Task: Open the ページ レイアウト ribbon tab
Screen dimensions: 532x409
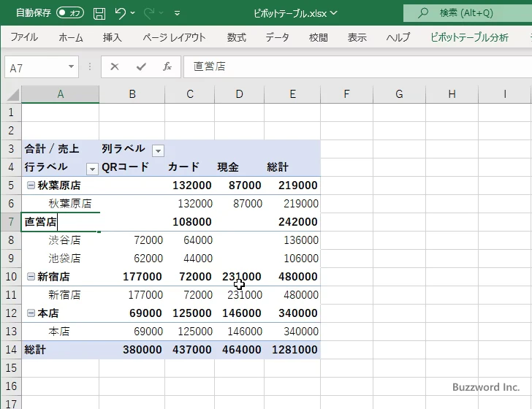Action: [x=174, y=37]
